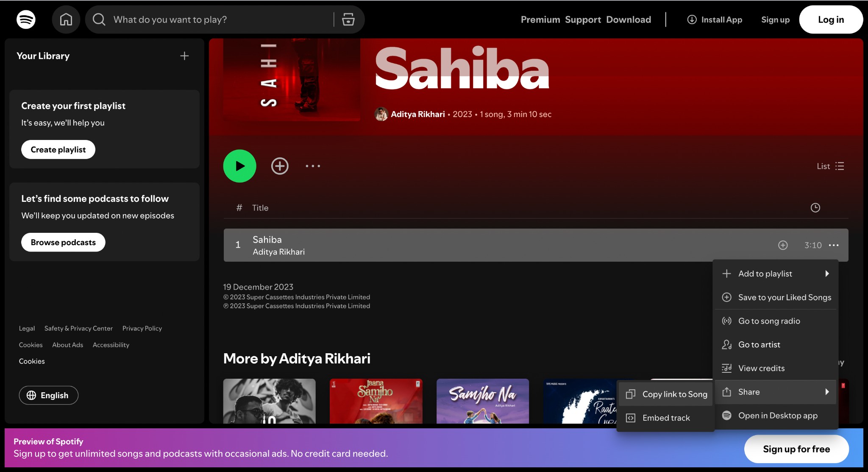Play the Sahiba album
The height and width of the screenshot is (472, 868).
click(240, 166)
